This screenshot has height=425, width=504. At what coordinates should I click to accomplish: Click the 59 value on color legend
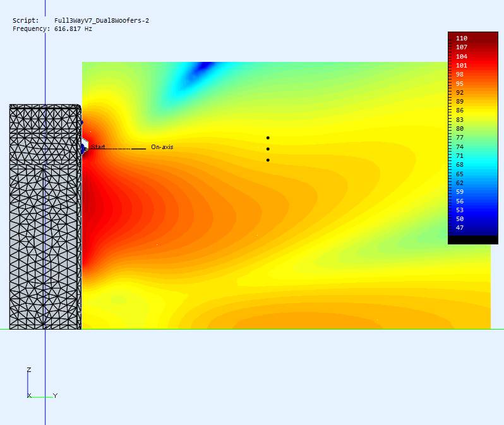[460, 191]
